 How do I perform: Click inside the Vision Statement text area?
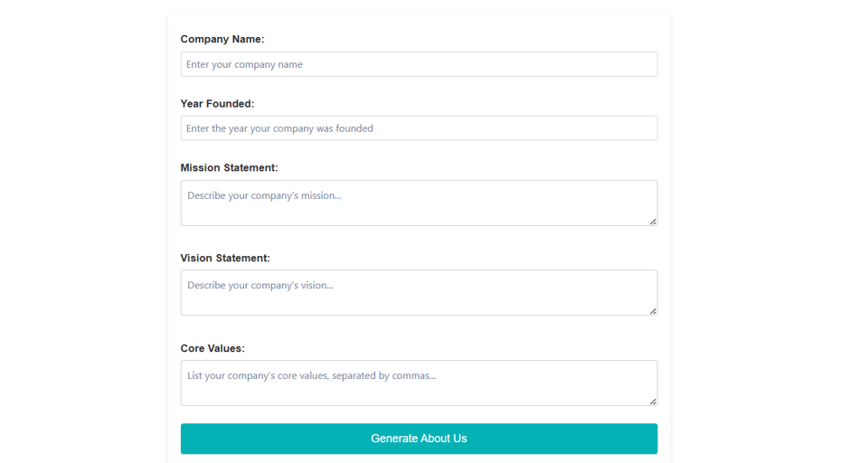(x=419, y=292)
